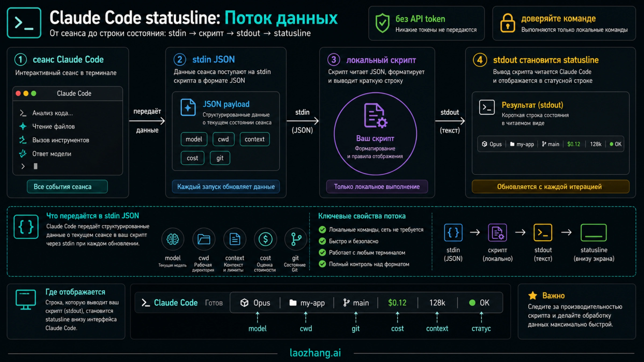Click 'main' in the bottom statusline
The width and height of the screenshot is (644, 362).
point(361,303)
